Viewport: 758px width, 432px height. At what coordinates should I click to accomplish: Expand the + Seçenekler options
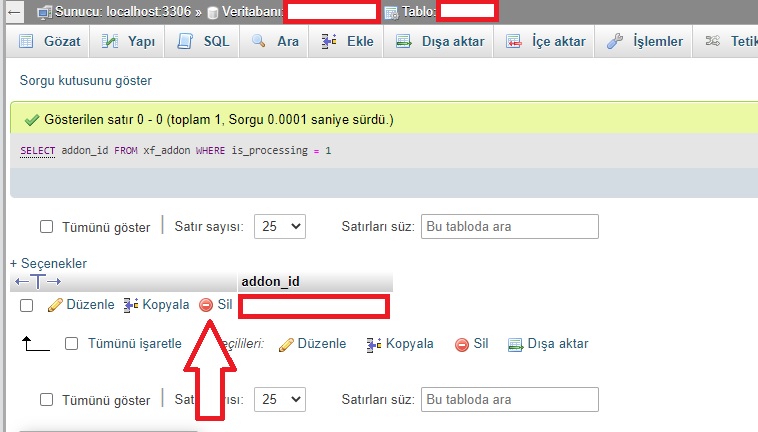pyautogui.click(x=48, y=263)
